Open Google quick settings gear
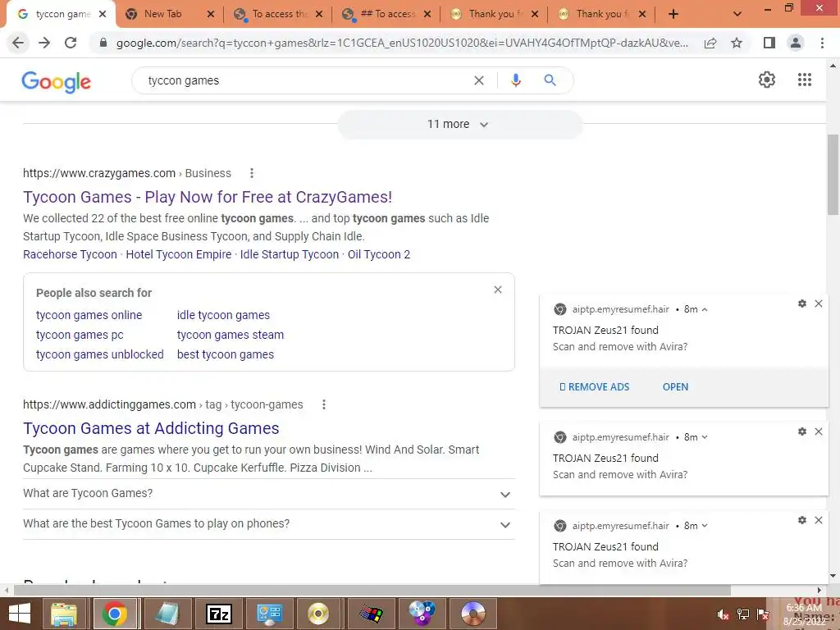The image size is (840, 630). pyautogui.click(x=767, y=80)
